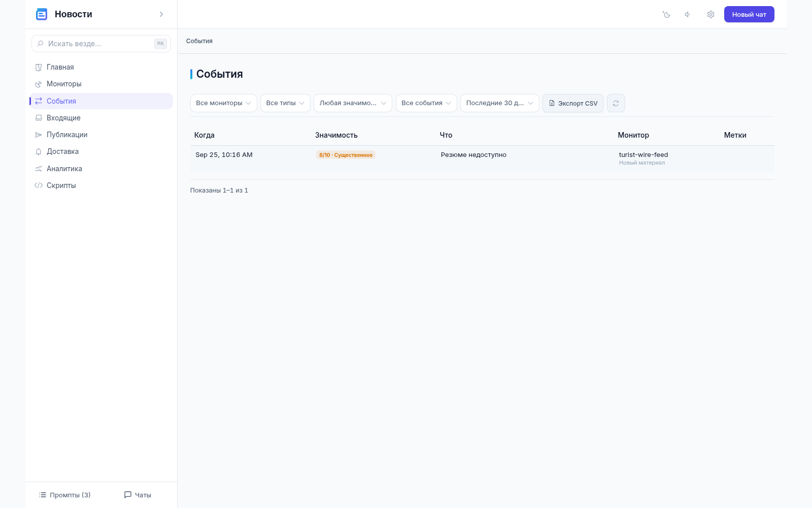Open the Все события dropdown

tap(426, 103)
